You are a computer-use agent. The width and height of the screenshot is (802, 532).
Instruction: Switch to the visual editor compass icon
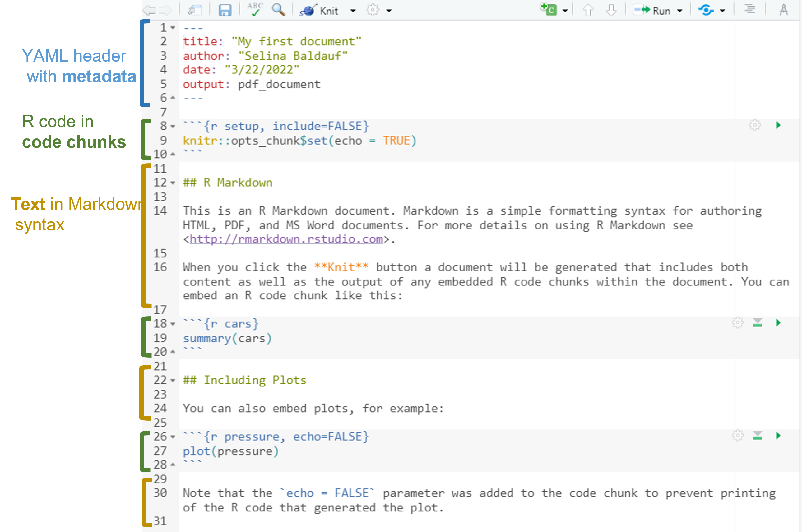[x=784, y=10]
